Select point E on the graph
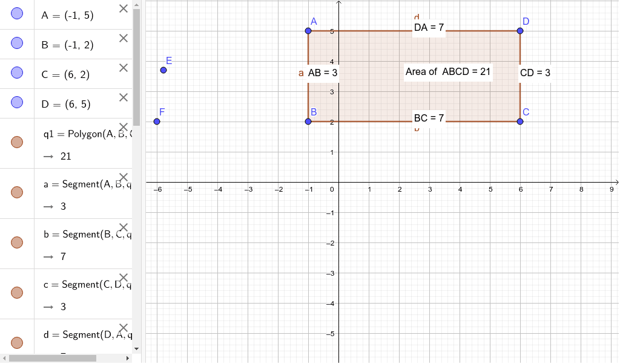Screen dimensions: 620x364 163,70
